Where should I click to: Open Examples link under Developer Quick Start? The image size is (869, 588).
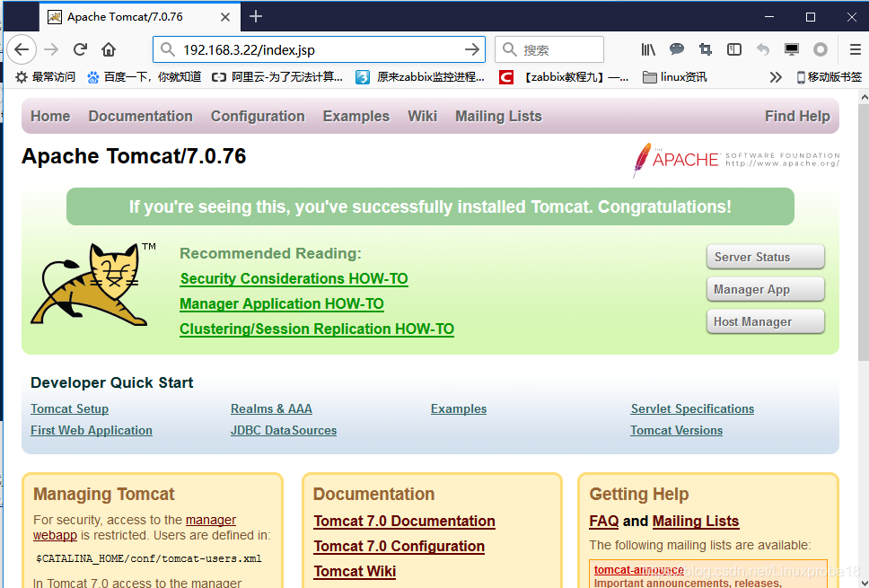459,409
